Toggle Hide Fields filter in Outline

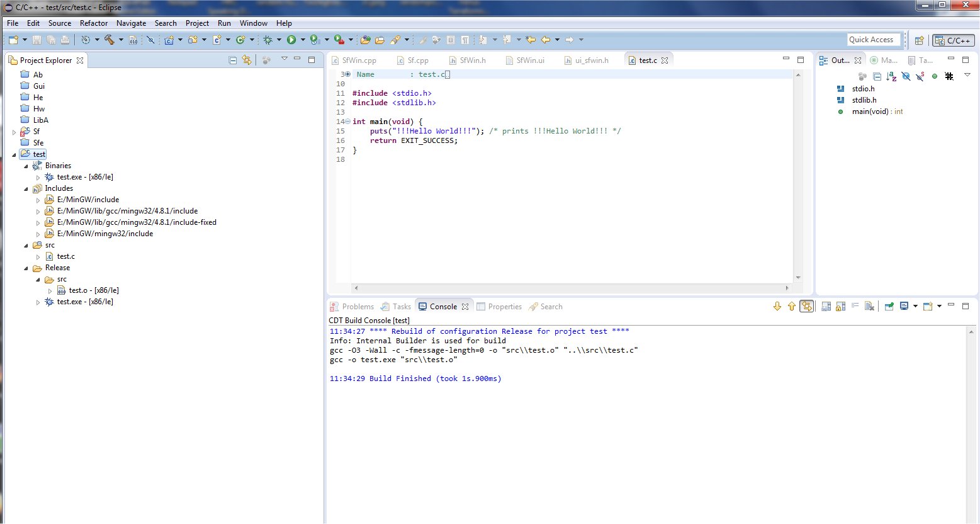[906, 76]
